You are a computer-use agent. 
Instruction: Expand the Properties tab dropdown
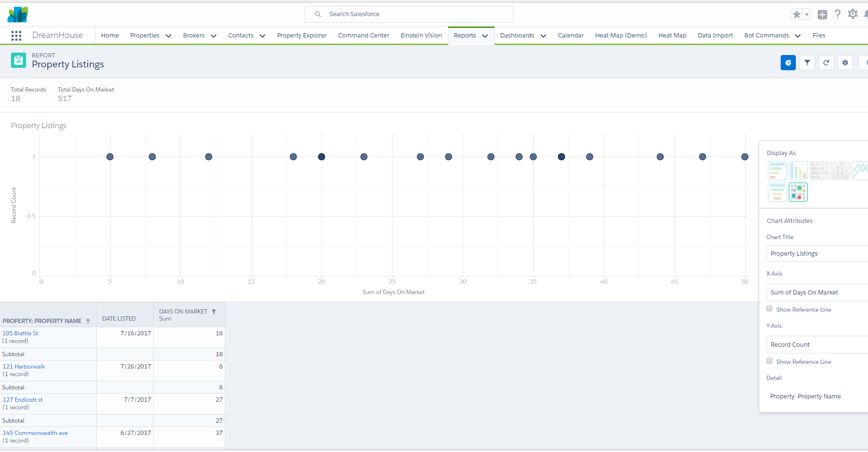pos(168,36)
